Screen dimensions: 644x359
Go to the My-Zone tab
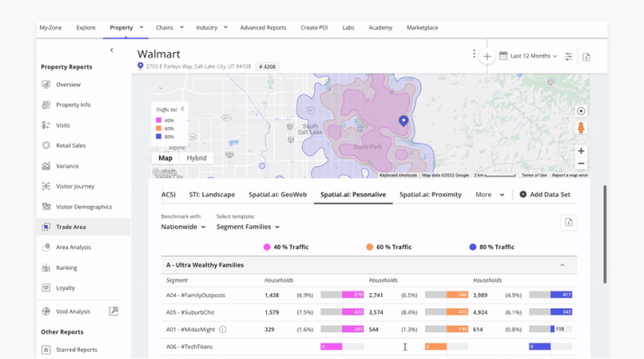(x=50, y=28)
